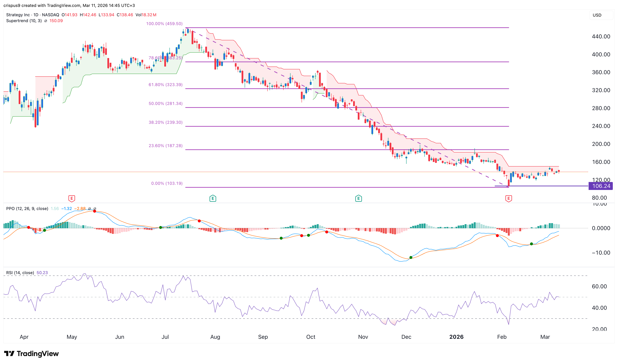The height and width of the screenshot is (364, 618).
Task: Click the green earnings marker near November
Action: 358,198
